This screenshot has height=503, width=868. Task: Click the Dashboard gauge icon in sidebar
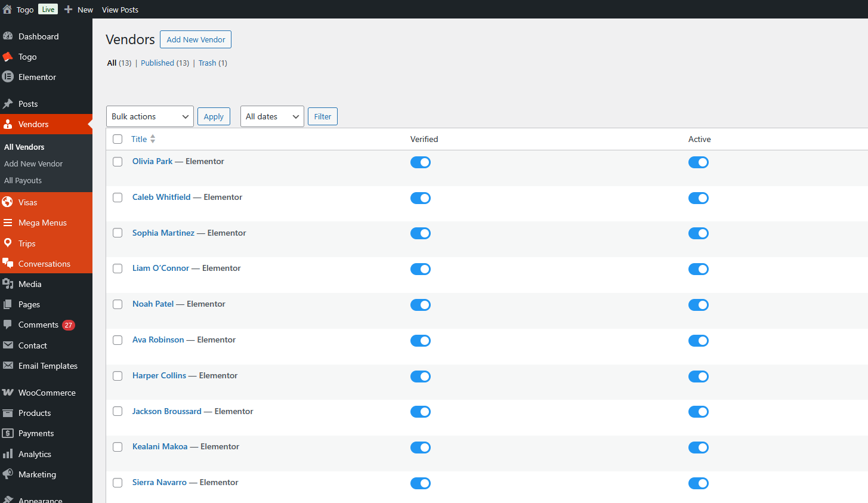8,36
